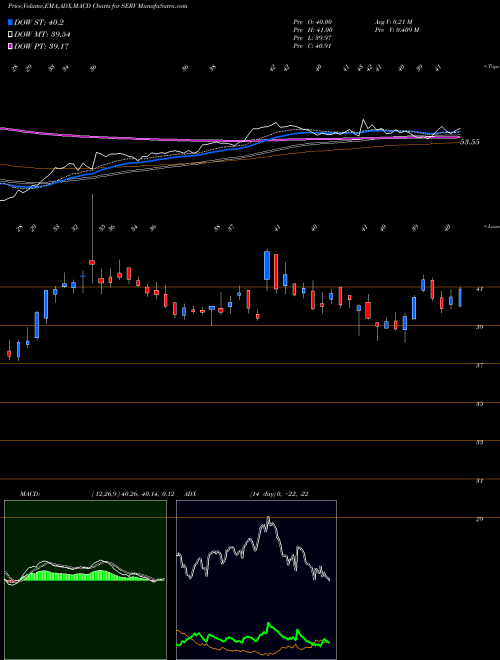Image resolution: width=500 pixels, height=660 pixels.
Task: Click the white DOW MT color swatch
Action: 10,34
